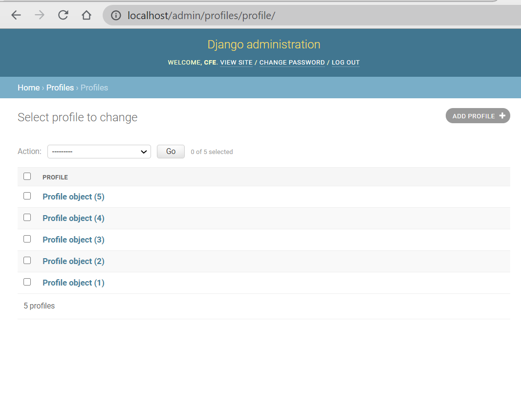The width and height of the screenshot is (521, 420).
Task: Reload the page with the refresh icon
Action: coord(63,15)
